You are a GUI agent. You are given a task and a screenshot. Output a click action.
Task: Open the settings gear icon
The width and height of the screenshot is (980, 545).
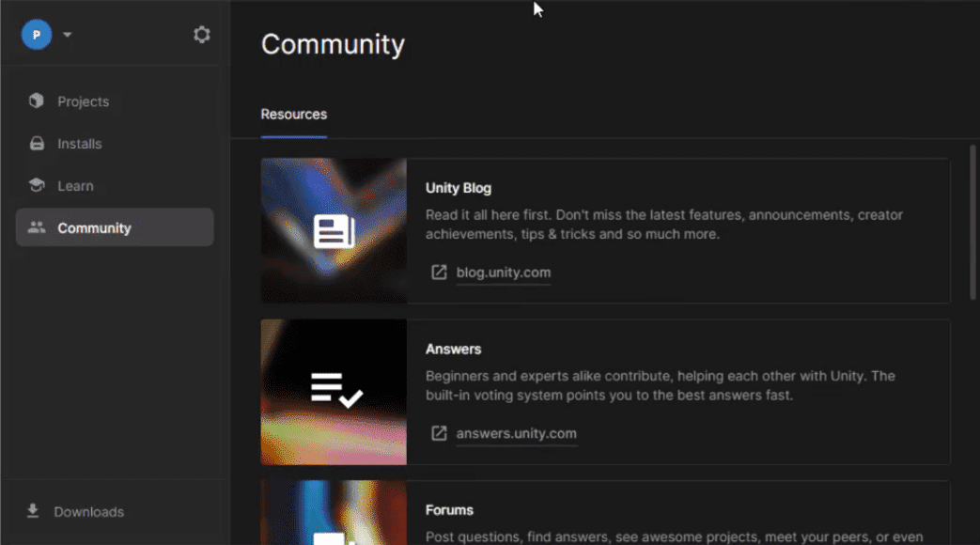(201, 35)
